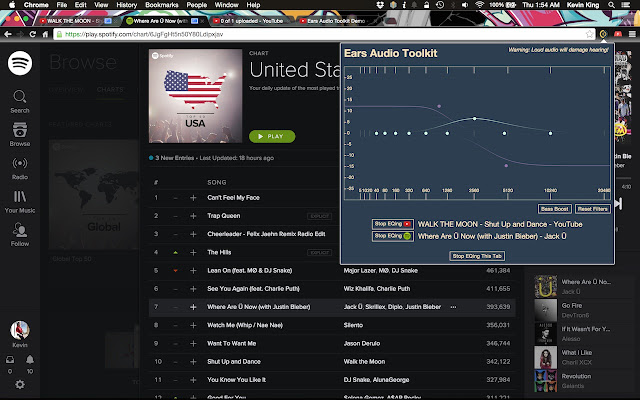This screenshot has width=640, height=400.
Task: Switch to WALK THE MOON tab
Action: (75, 21)
